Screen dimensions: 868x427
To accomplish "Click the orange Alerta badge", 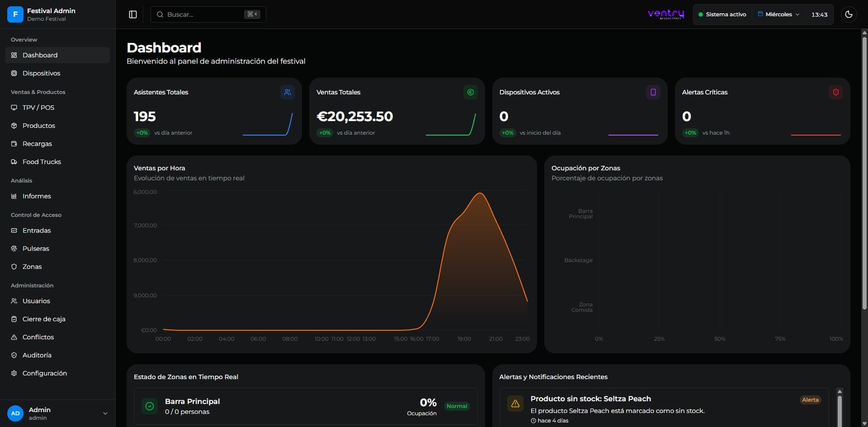I will pyautogui.click(x=810, y=400).
